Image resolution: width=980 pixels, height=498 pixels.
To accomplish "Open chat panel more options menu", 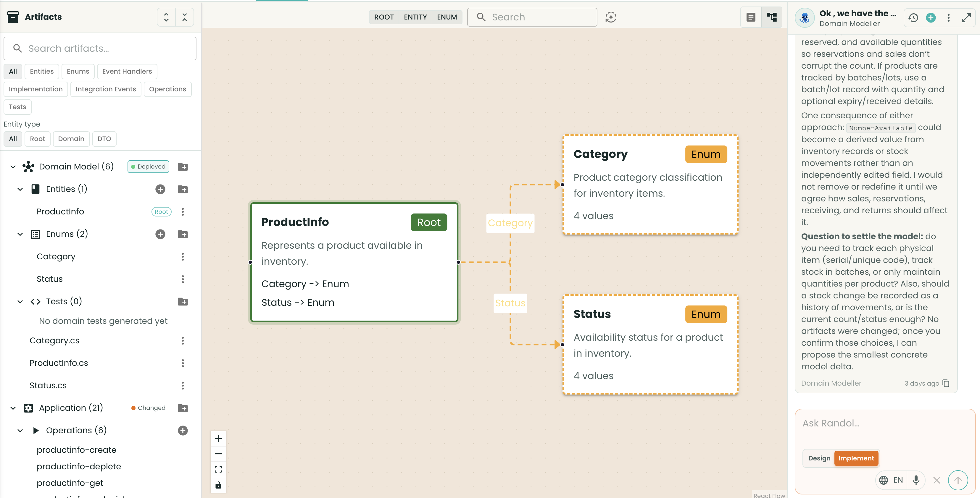I will point(948,17).
